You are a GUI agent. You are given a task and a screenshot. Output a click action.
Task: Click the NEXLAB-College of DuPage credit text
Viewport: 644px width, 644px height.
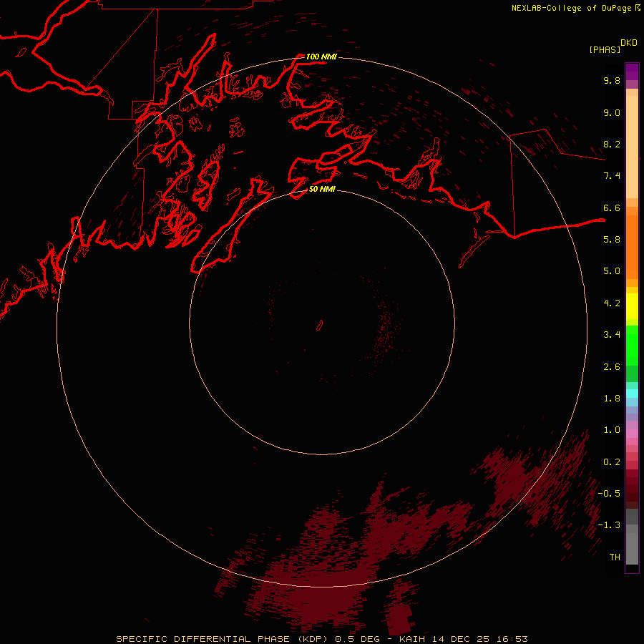click(x=571, y=8)
